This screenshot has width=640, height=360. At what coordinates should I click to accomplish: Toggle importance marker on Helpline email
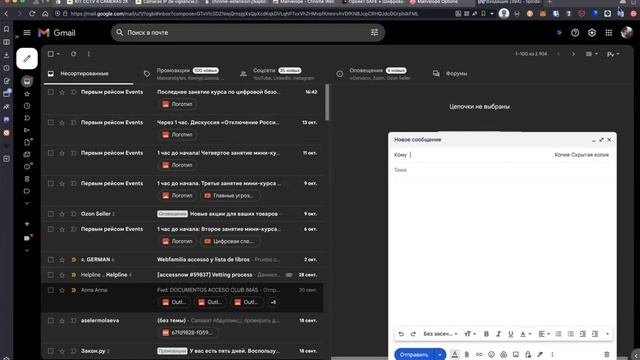point(74,275)
